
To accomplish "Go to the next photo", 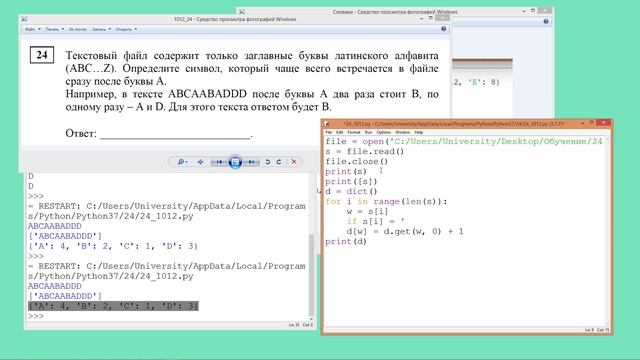I will [x=252, y=162].
